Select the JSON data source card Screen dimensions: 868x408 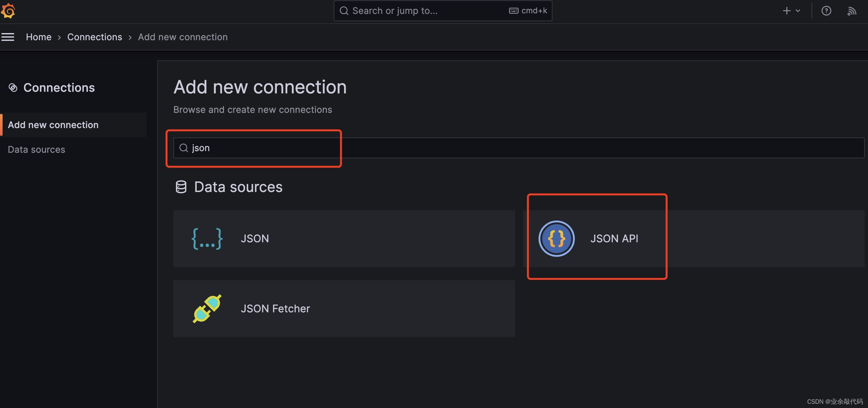344,239
